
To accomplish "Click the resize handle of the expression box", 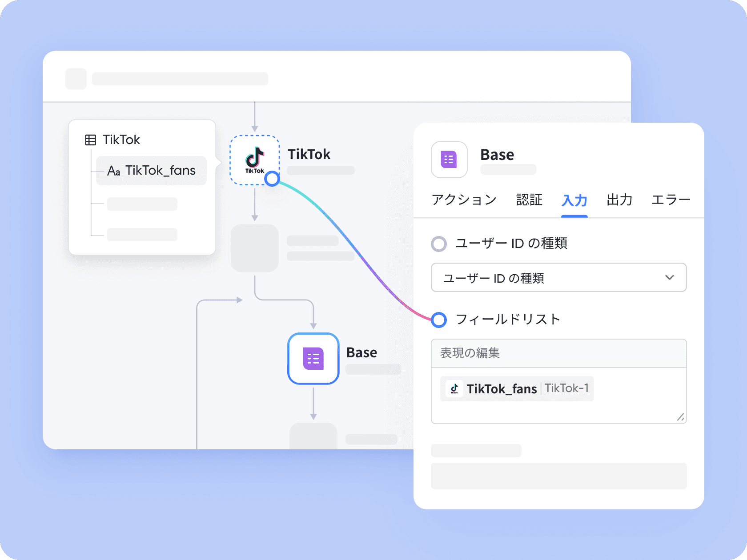I will click(680, 417).
